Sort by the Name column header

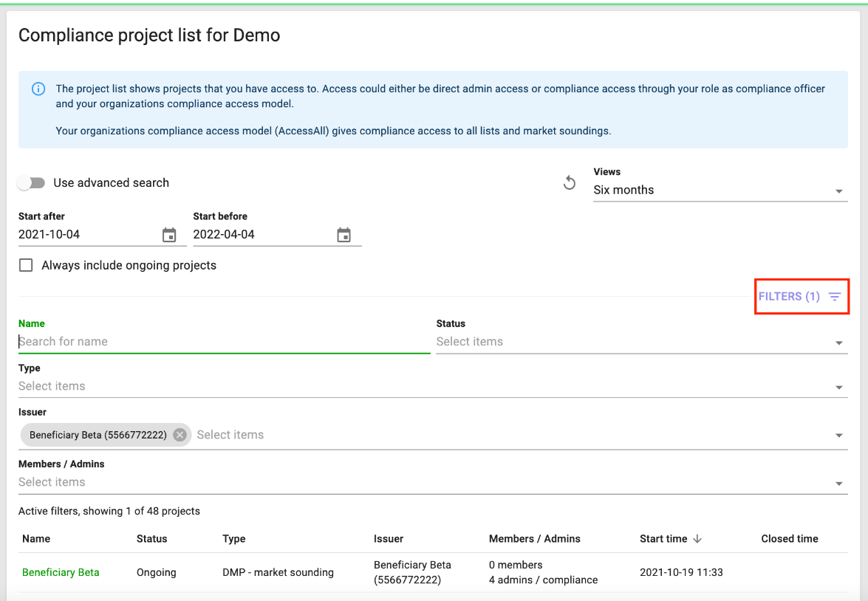(36, 538)
